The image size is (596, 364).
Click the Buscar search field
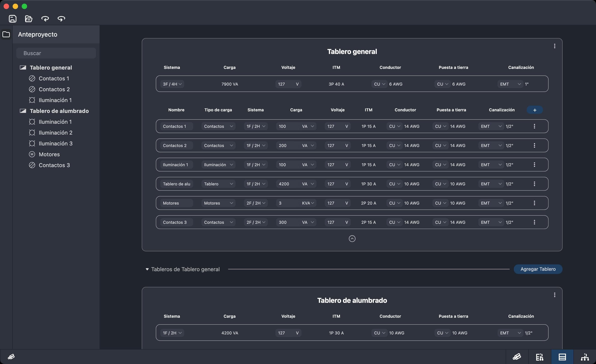tap(56, 53)
